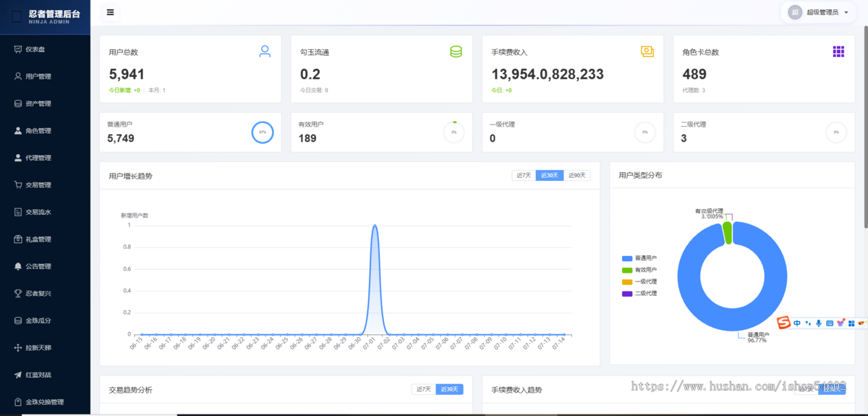Click the Sogou microphone voice input icon
This screenshot has height=416, width=868.
(819, 323)
